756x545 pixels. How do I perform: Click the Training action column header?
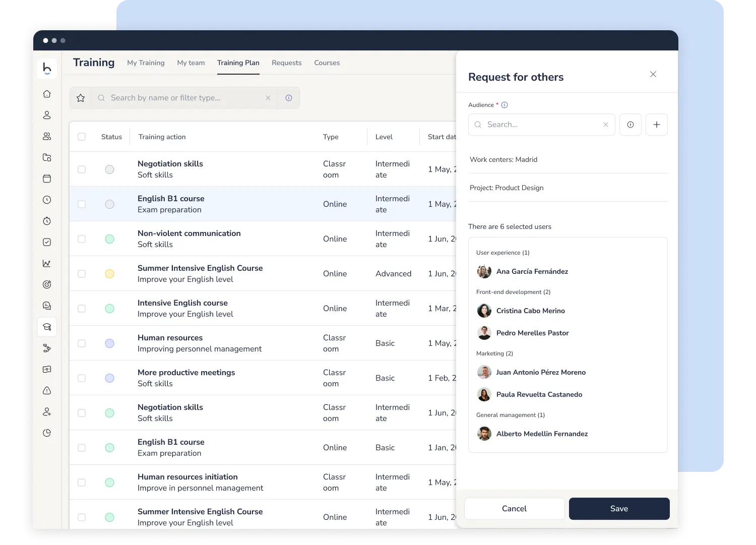pos(162,137)
